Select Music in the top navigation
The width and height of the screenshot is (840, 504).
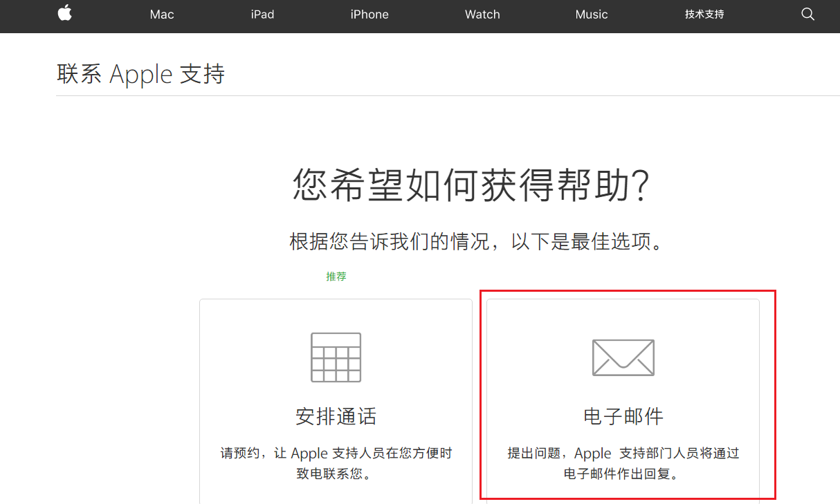(x=592, y=15)
